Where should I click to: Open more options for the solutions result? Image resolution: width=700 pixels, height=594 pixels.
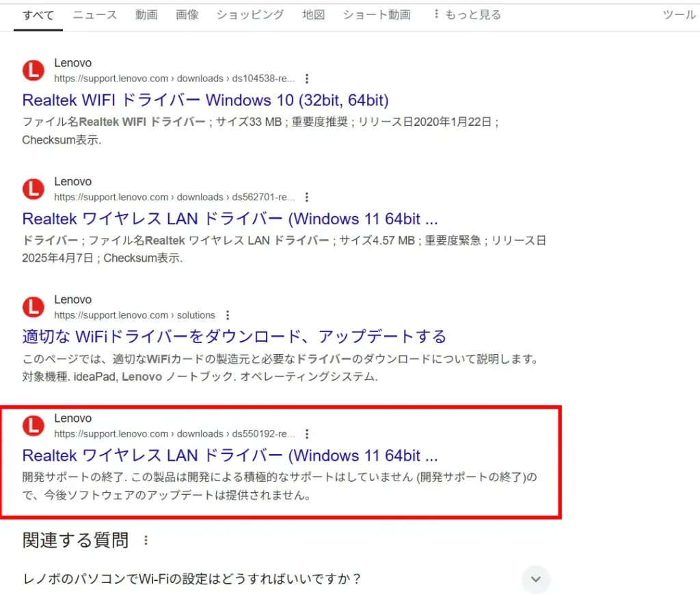click(228, 315)
